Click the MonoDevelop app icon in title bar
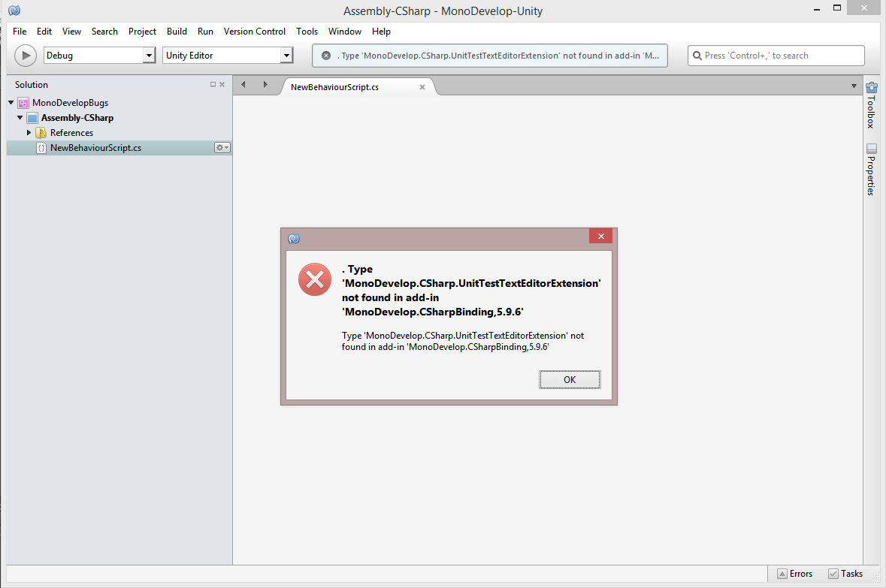 tap(14, 11)
